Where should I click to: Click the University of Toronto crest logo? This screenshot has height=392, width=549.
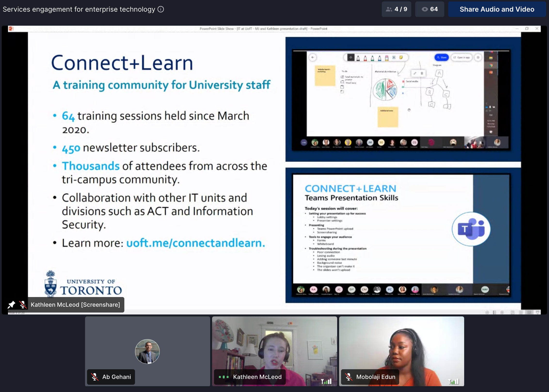[x=51, y=284]
